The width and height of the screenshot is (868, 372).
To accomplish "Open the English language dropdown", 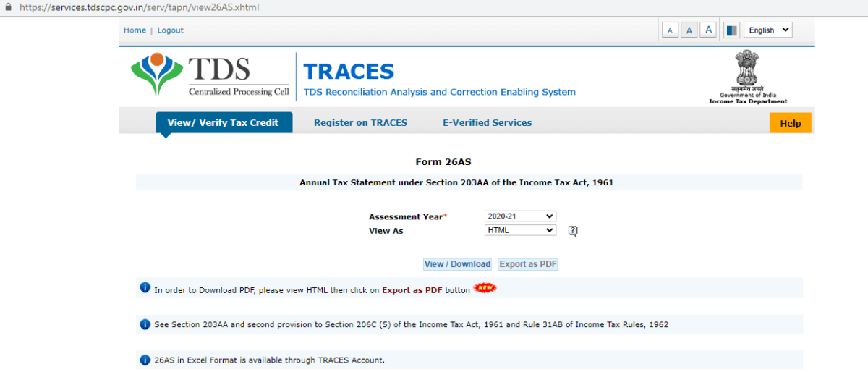I will click(x=767, y=30).
